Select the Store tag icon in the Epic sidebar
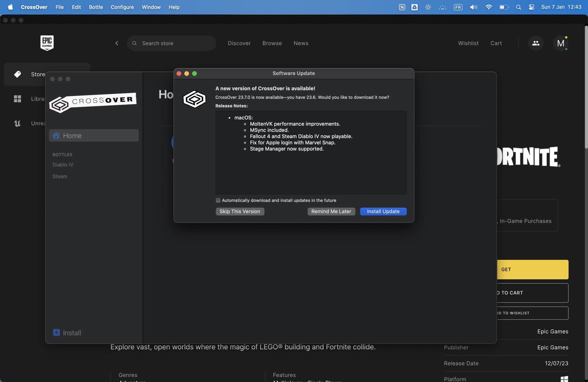Image resolution: width=588 pixels, height=382 pixels. tap(17, 74)
